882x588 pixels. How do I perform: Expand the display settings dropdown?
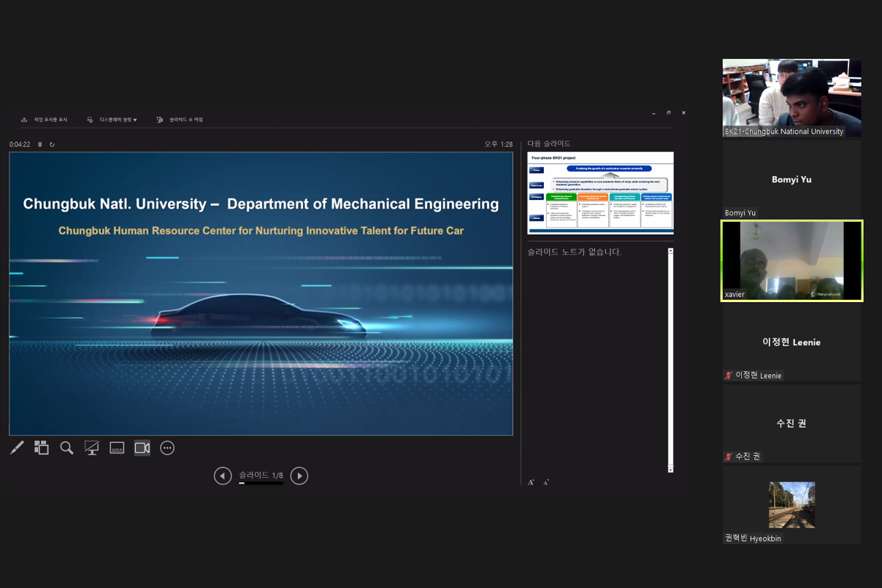pyautogui.click(x=112, y=120)
